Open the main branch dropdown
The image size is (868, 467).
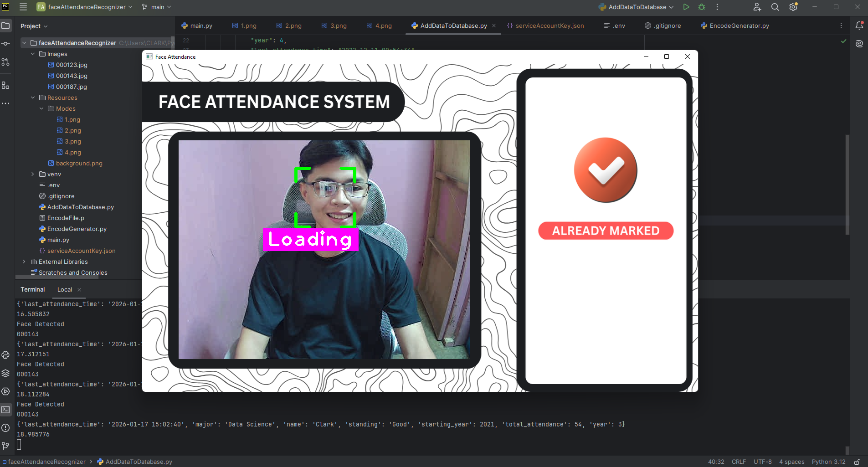click(157, 7)
